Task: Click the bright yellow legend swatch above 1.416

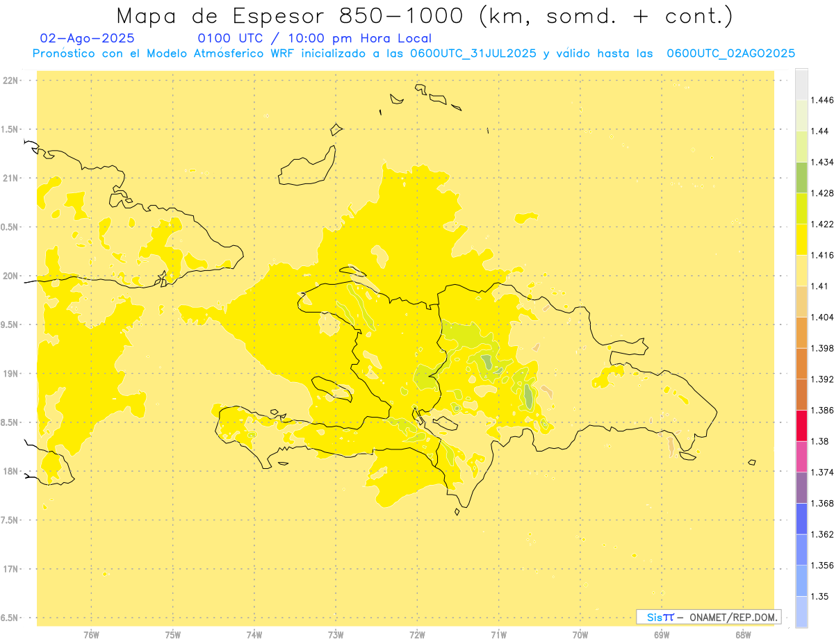Action: (x=801, y=239)
